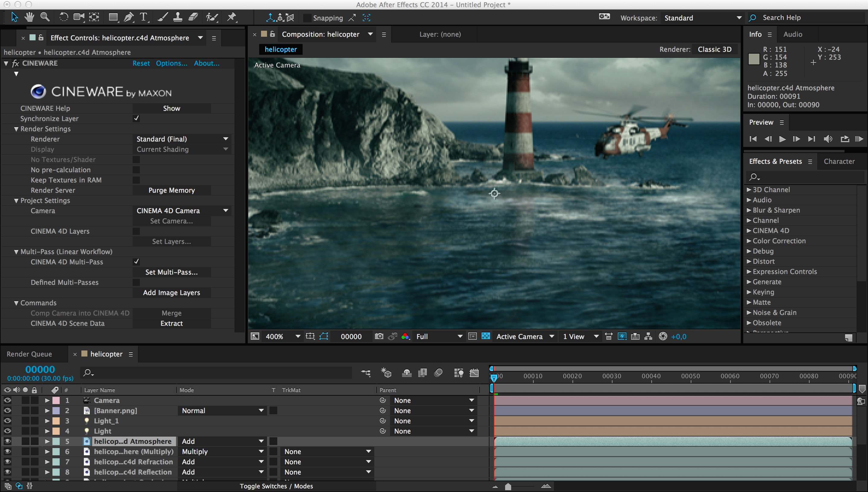Select the Eraser tool
This screenshot has height=492, width=868.
click(x=193, y=17)
